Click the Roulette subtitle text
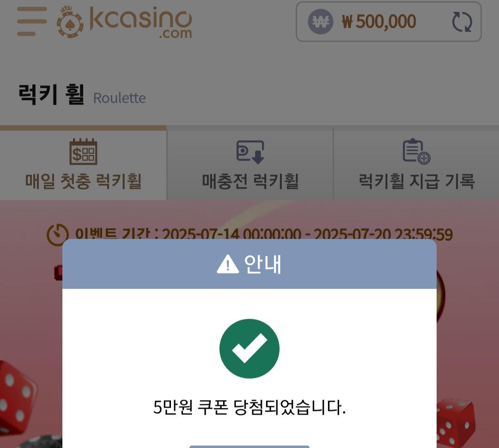Screen dimensions: 499x448 (x=119, y=98)
